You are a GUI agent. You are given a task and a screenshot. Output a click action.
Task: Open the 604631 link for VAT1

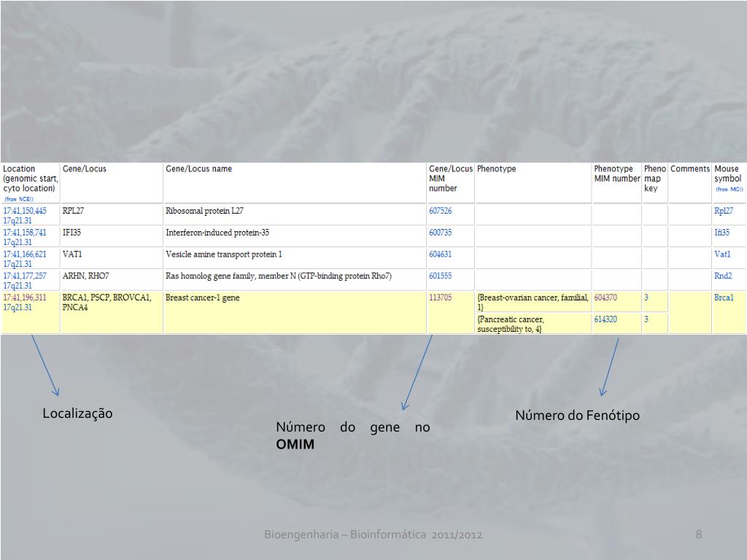440,254
